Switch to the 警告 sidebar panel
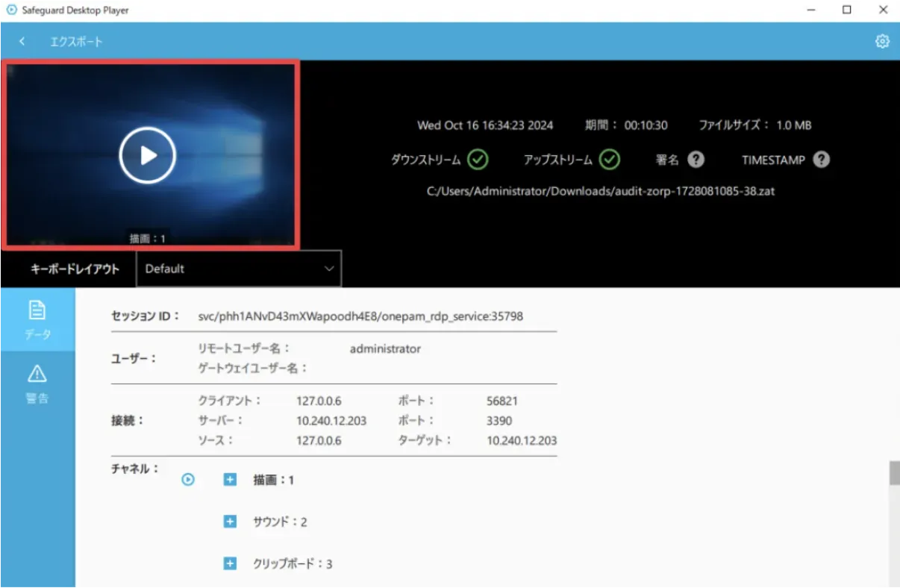 37,383
